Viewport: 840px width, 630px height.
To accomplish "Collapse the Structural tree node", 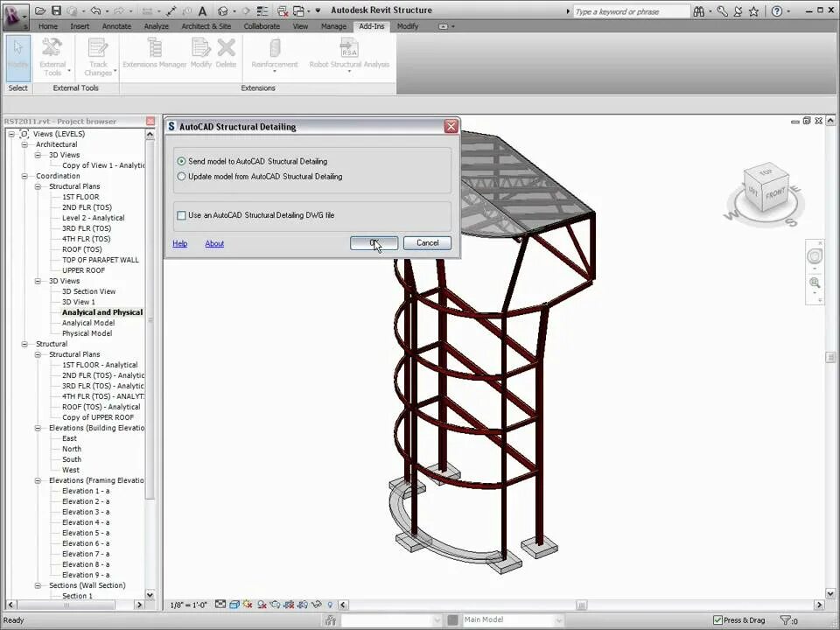I will [x=24, y=344].
